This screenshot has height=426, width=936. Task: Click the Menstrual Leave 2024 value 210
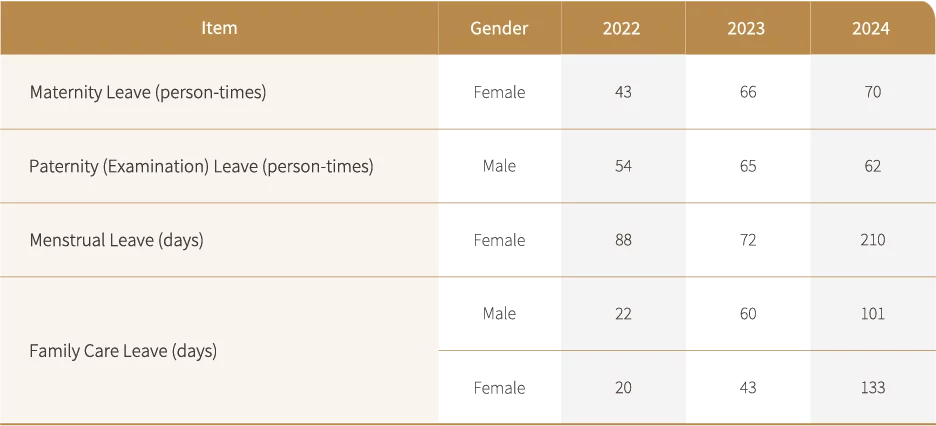click(872, 240)
